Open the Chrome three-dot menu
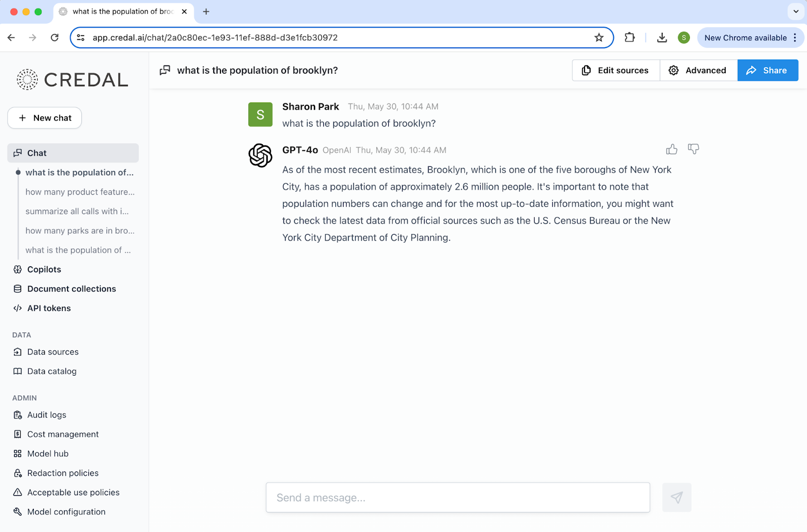This screenshot has width=807, height=532. pos(795,38)
